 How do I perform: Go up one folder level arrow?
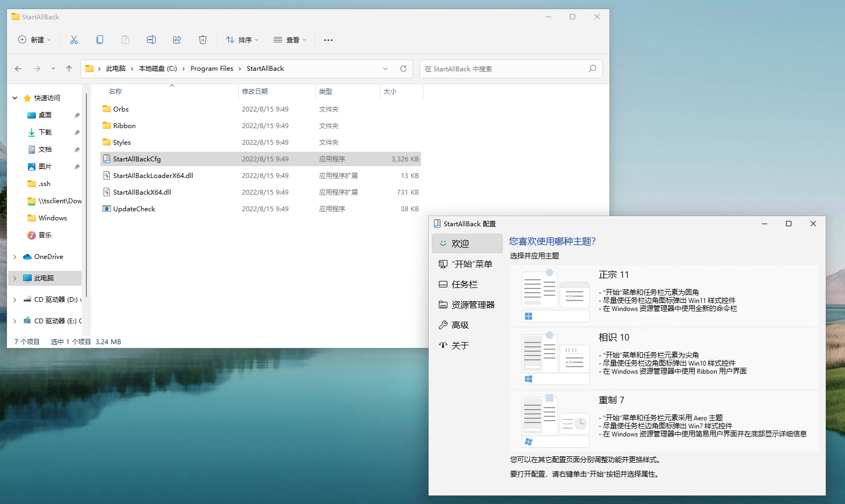click(69, 69)
